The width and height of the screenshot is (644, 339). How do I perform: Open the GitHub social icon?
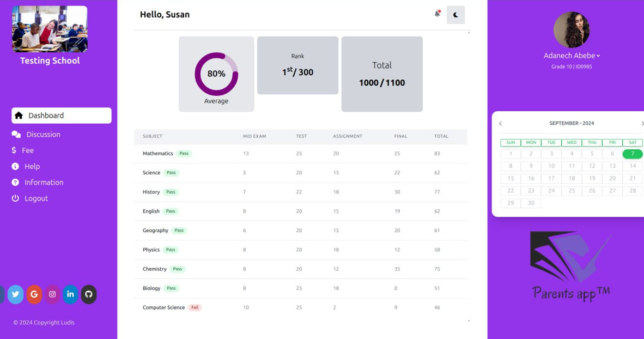tap(89, 294)
